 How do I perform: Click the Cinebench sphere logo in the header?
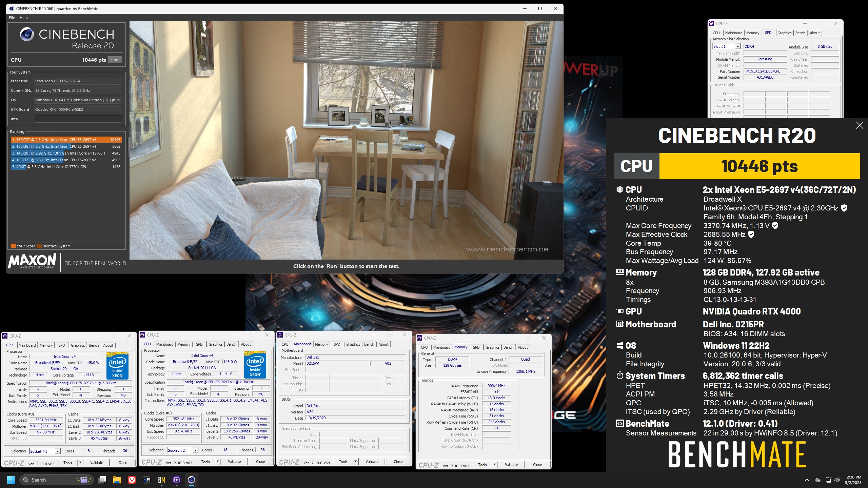(x=27, y=34)
